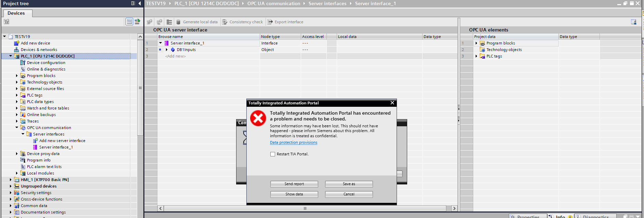Viewport: 644px width, 218px height.
Task: Expand DB1Inputs object row
Action: 167,50
